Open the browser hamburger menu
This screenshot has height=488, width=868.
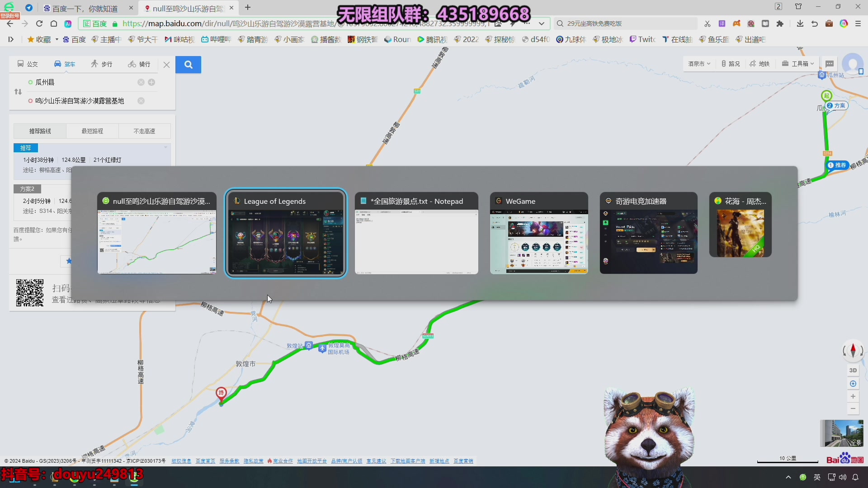pyautogui.click(x=858, y=23)
